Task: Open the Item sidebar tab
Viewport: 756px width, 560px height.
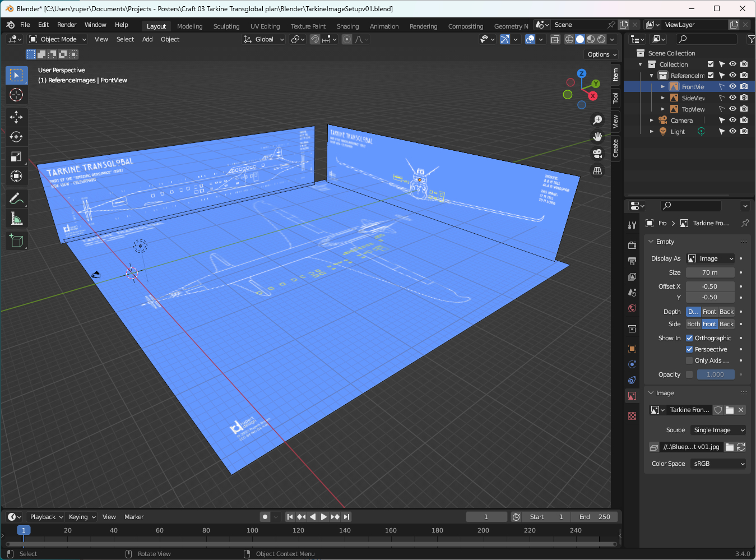Action: (615, 74)
